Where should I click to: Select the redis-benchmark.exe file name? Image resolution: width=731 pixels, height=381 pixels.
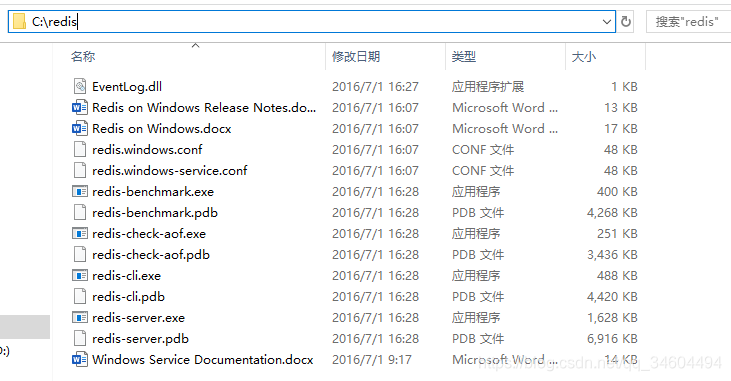tap(153, 192)
